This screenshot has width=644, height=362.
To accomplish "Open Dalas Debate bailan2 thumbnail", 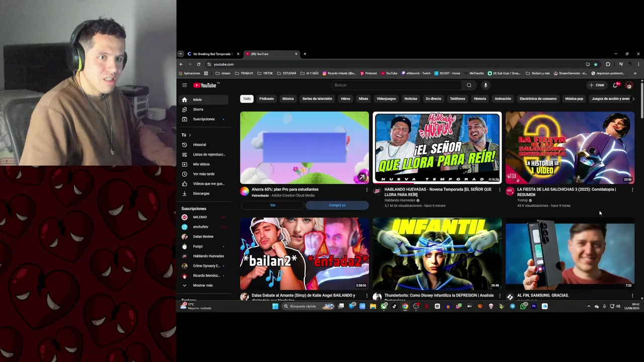I will (x=304, y=254).
